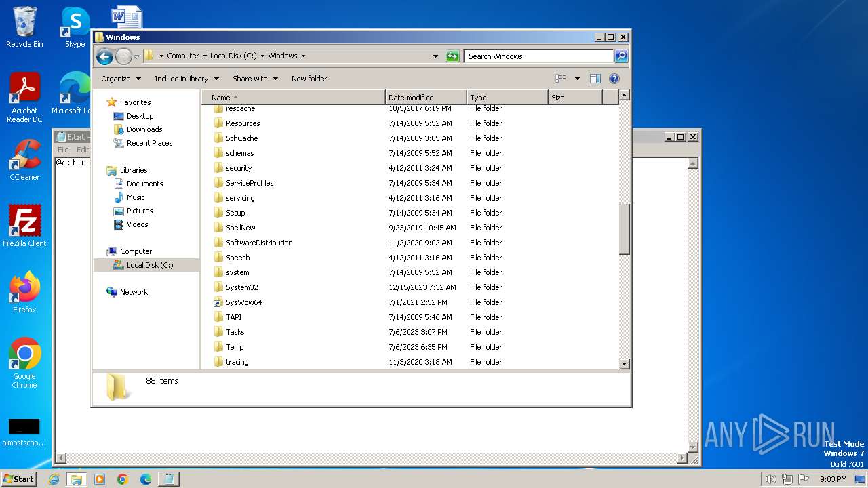The width and height of the screenshot is (868, 488).
Task: Click the Forward navigation arrow
Action: (x=123, y=56)
